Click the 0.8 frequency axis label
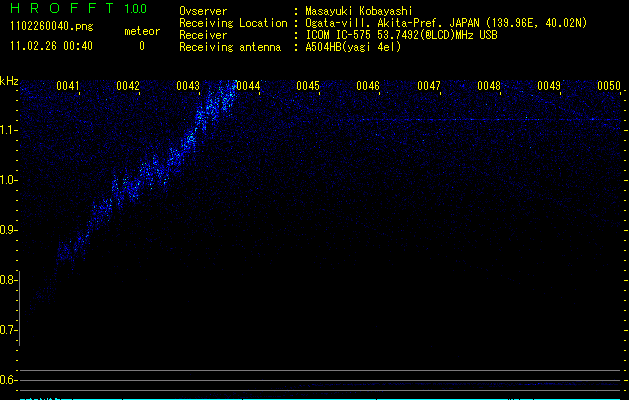 coord(9,280)
